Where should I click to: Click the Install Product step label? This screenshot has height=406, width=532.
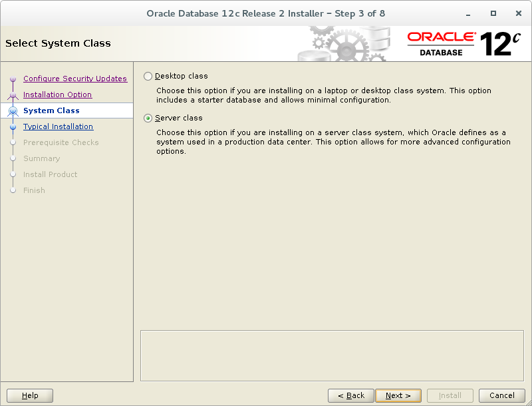coord(51,174)
